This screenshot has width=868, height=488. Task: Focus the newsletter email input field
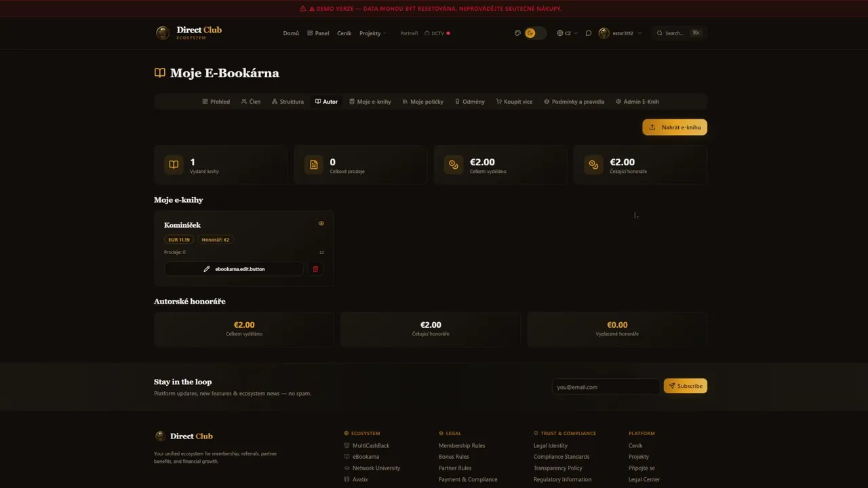click(x=605, y=386)
